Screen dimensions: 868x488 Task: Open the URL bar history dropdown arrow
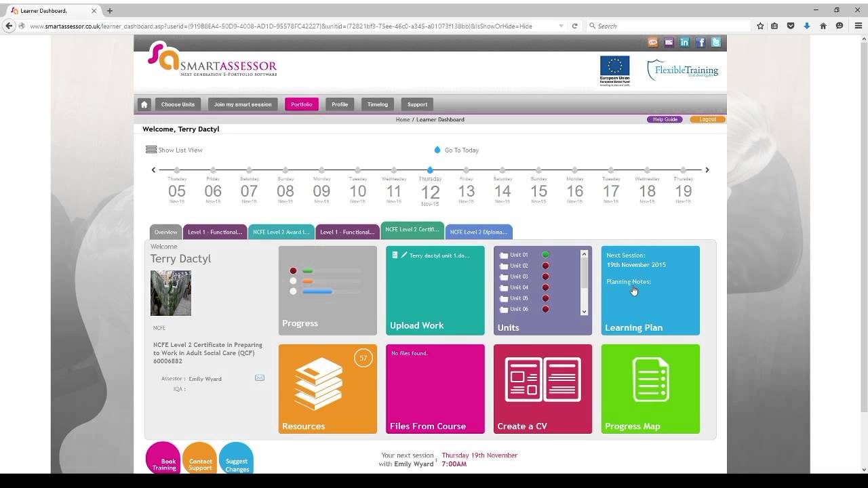561,26
